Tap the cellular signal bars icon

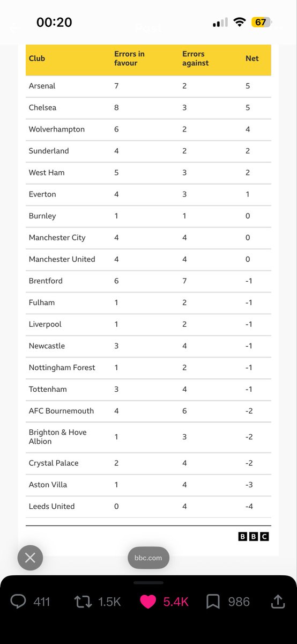(220, 23)
